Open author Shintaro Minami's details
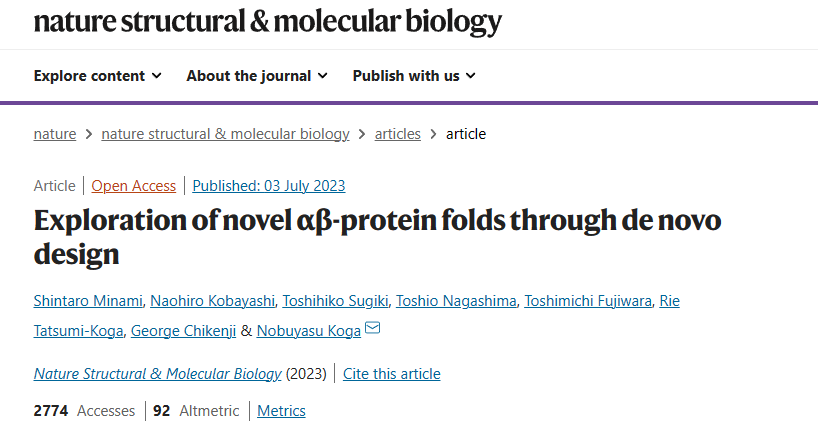The image size is (818, 446). pos(88,301)
